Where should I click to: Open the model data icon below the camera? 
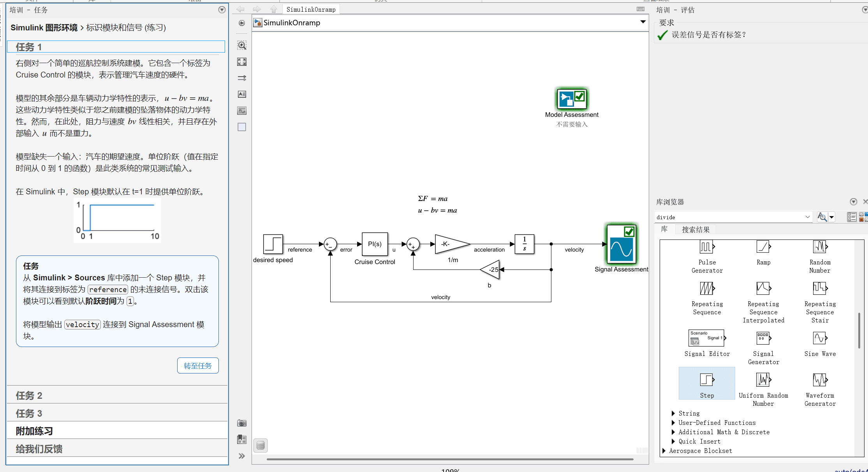pos(242,440)
